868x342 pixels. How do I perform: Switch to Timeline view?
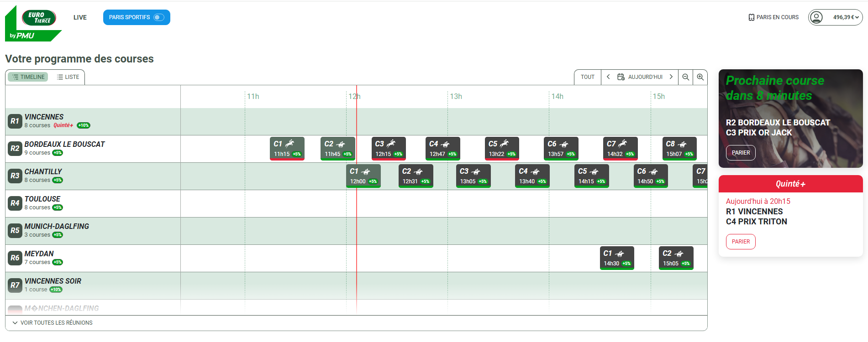(28, 77)
